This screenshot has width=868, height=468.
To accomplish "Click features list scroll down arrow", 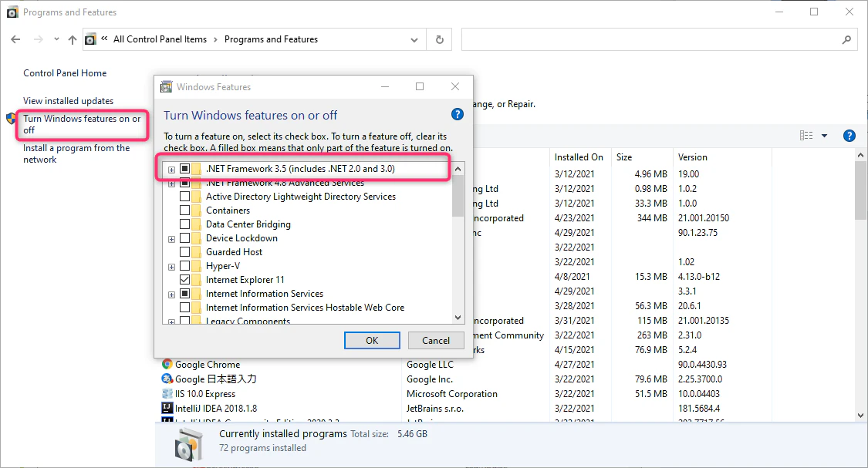I will point(458,318).
